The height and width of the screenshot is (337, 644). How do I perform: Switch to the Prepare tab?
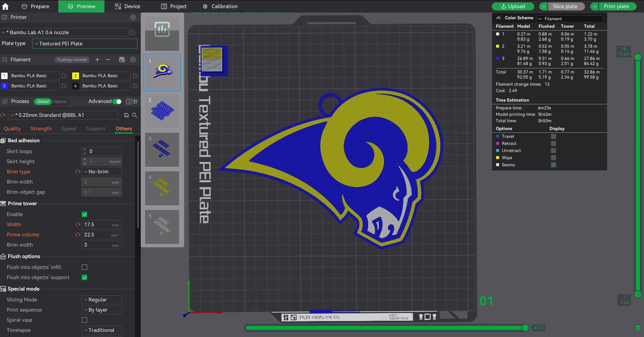click(35, 6)
